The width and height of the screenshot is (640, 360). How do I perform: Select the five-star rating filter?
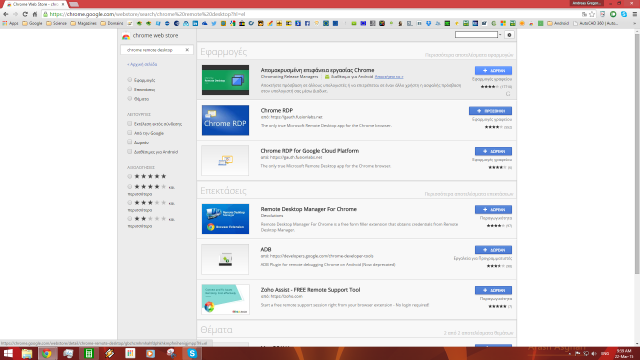pyautogui.click(x=129, y=176)
